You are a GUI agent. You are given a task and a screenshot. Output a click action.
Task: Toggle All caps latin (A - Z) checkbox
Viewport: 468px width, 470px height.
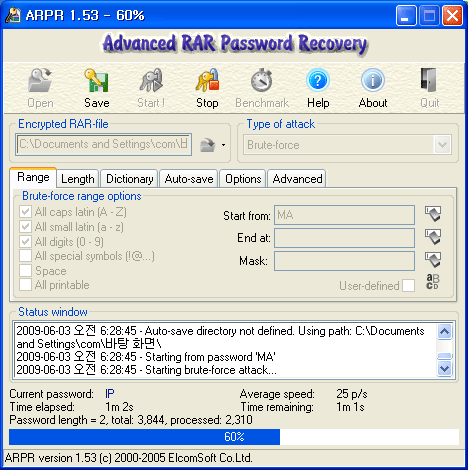(25, 212)
